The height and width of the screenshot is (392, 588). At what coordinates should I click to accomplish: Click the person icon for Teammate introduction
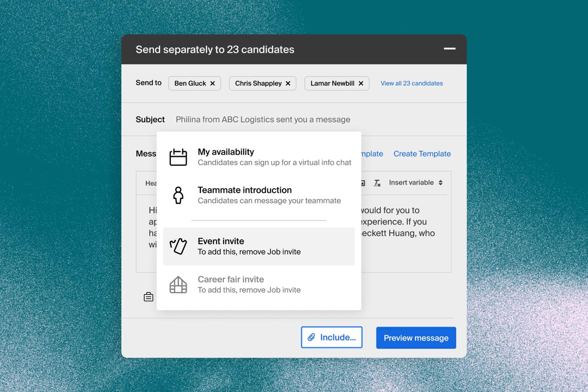(x=178, y=195)
